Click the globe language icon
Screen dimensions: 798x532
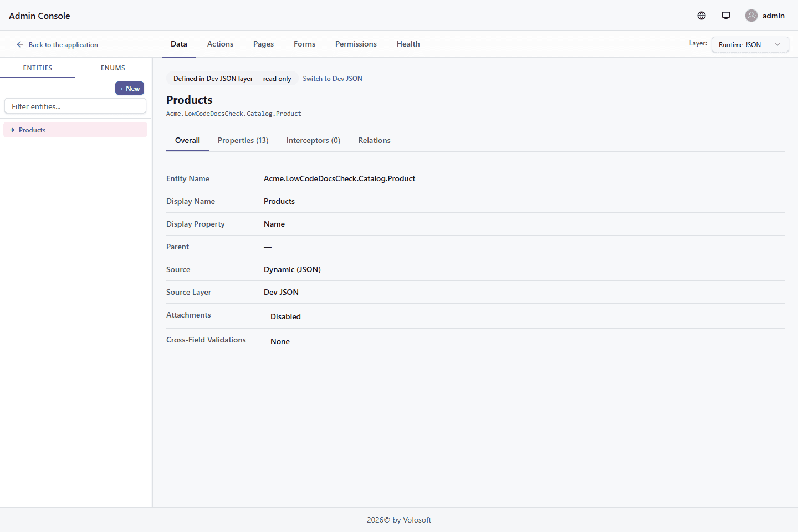(x=702, y=16)
